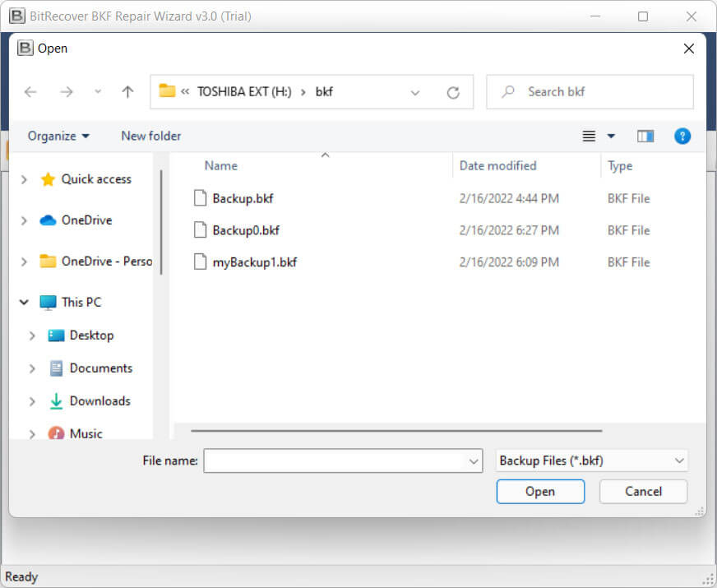Open the File name dropdown arrow
The height and width of the screenshot is (588, 717).
(x=474, y=461)
